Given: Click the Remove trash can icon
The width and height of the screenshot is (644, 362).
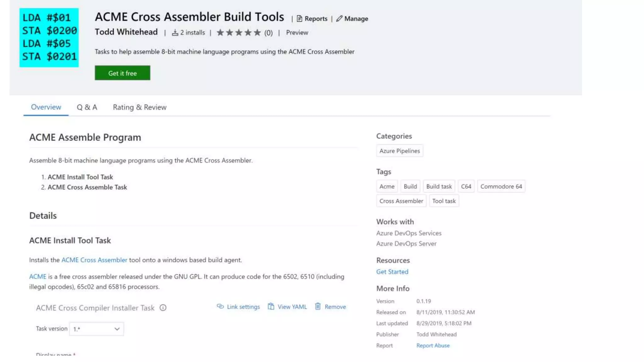Looking at the screenshot, I should tap(318, 306).
